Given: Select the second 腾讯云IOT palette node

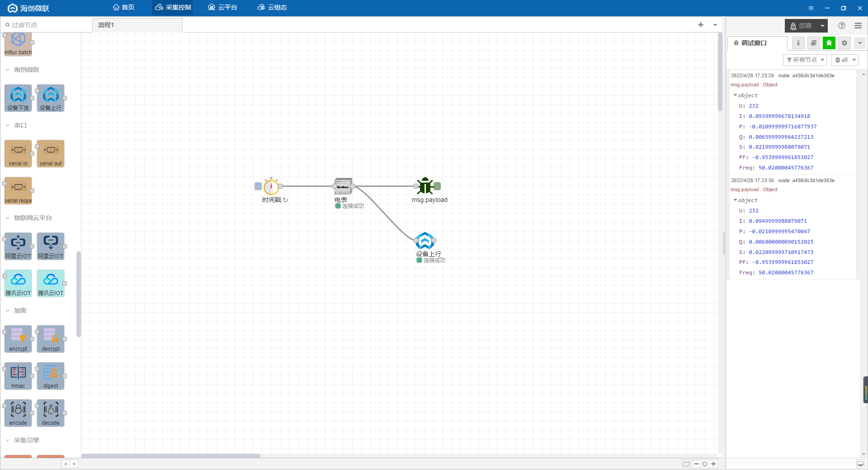Looking at the screenshot, I should point(51,283).
